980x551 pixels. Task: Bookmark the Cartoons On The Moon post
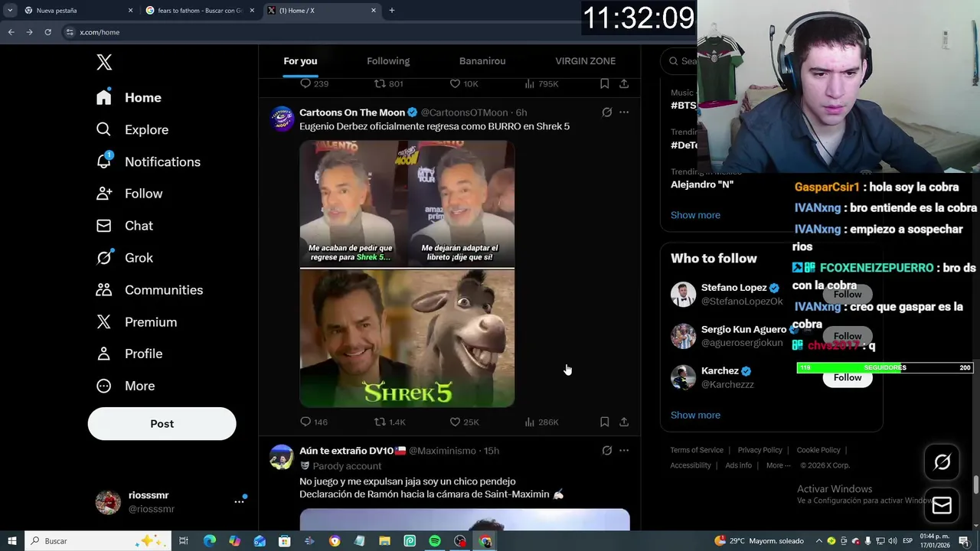(x=604, y=422)
